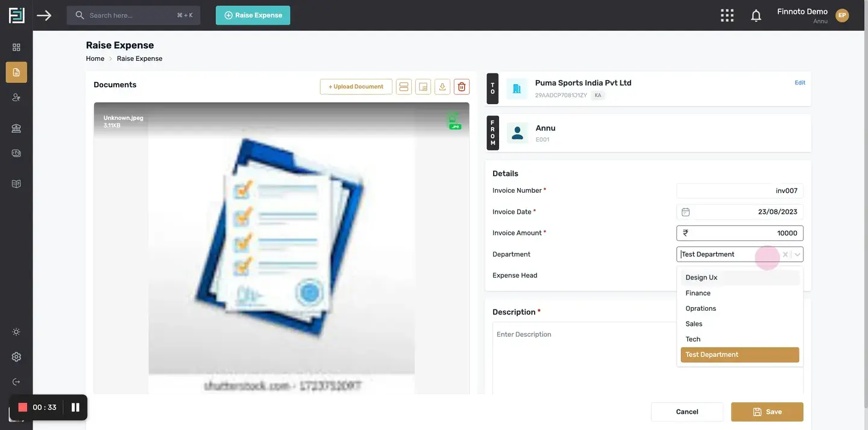The width and height of the screenshot is (868, 430).
Task: Click the Annu person icon
Action: pos(517,133)
